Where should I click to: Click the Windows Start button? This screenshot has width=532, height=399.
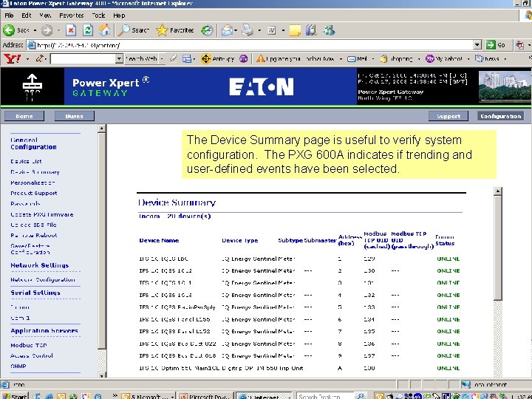coord(15,396)
